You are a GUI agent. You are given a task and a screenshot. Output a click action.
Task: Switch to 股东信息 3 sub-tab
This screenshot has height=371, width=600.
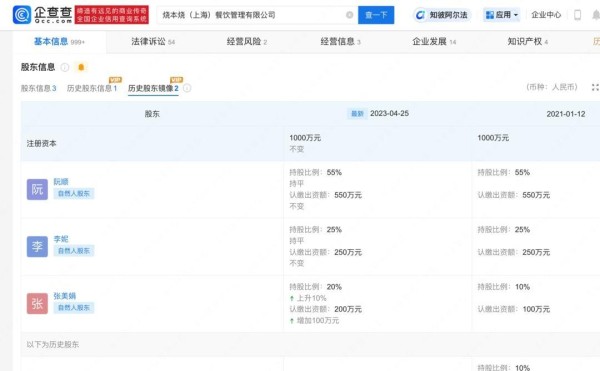click(38, 88)
